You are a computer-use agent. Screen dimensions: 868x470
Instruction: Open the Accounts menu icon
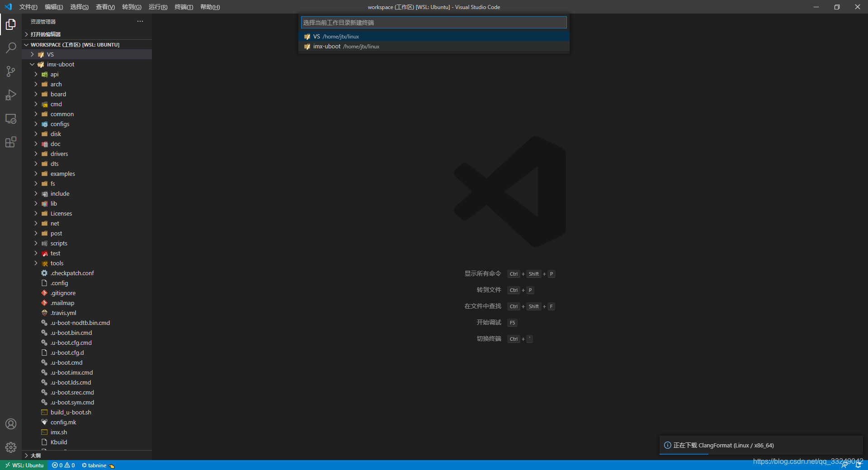11,424
